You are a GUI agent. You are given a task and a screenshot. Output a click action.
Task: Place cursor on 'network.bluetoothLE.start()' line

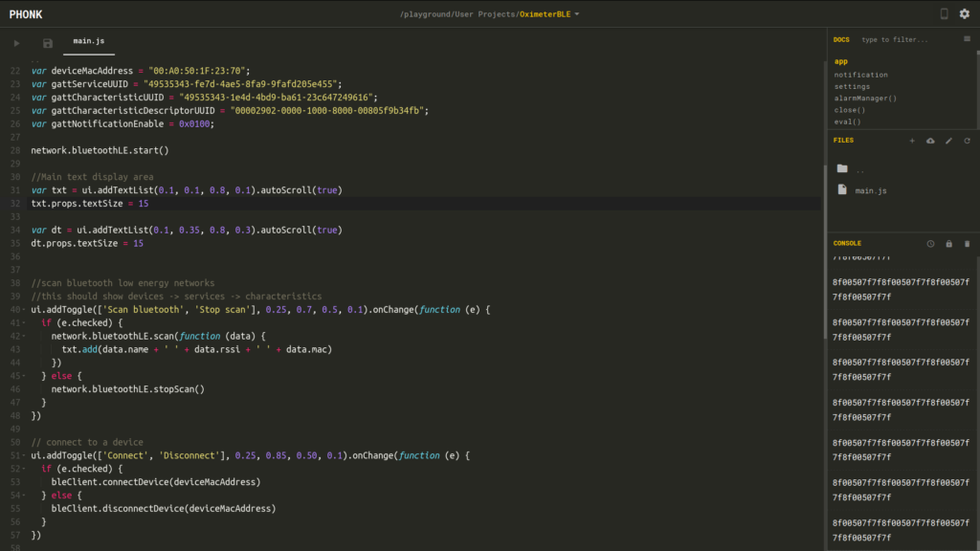tap(100, 150)
